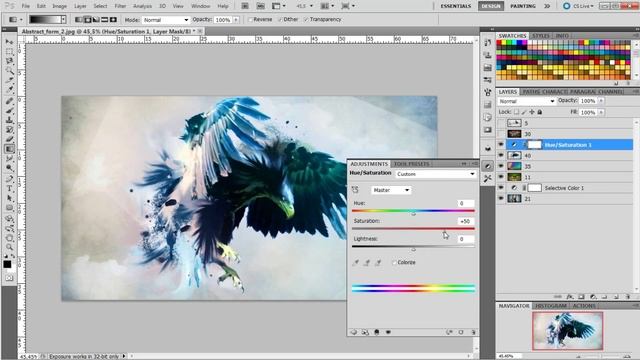Add a layer mask from the Layers panel
The image size is (640, 360).
[x=581, y=297]
